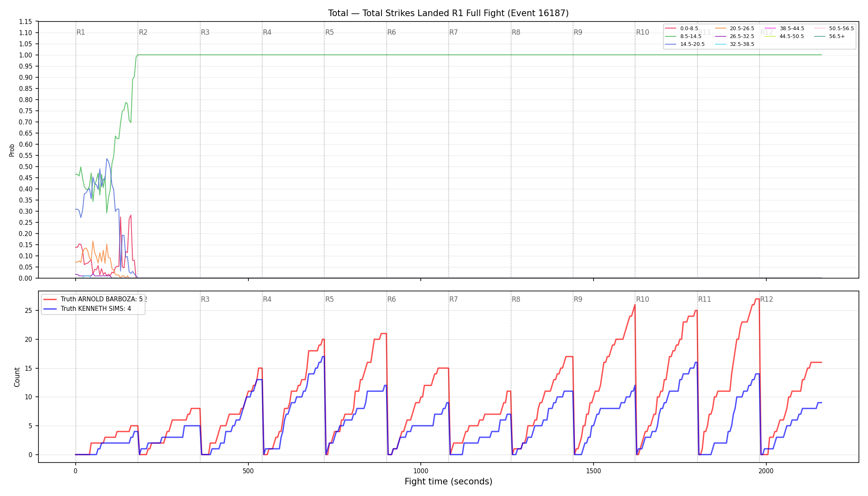The image size is (868, 496).
Task: Click the R10 round label in the probability chart
Action: point(642,32)
